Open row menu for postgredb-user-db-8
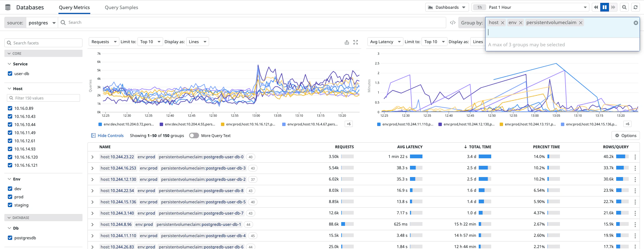This screenshot has width=644, height=249. [x=635, y=191]
